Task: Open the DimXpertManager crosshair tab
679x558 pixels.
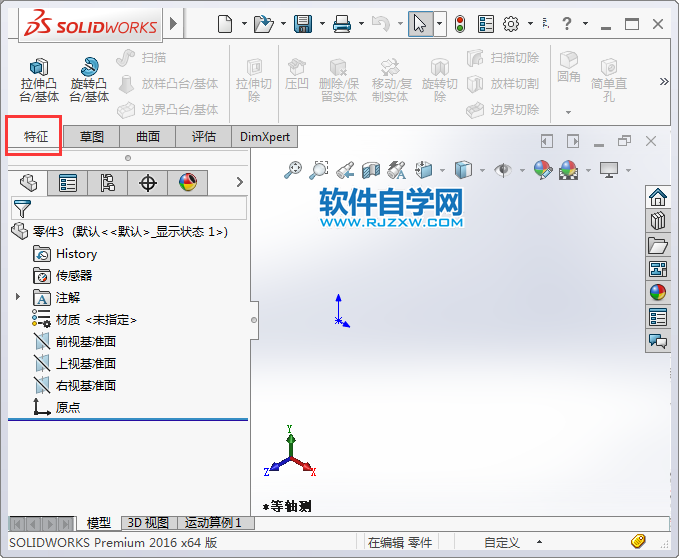Action: point(148,183)
